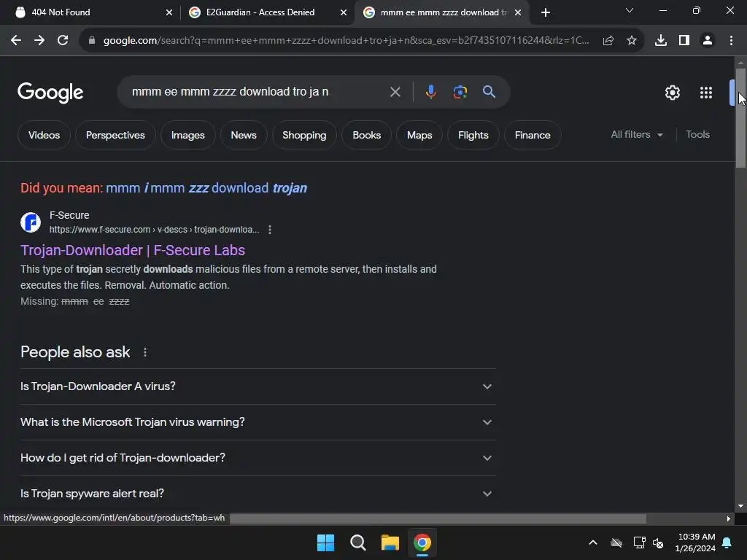Open Windows taskbar Search

357,542
